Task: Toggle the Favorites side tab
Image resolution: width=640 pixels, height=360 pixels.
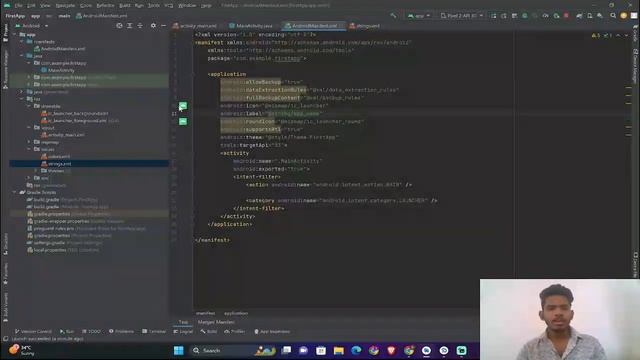Action: pos(5,274)
